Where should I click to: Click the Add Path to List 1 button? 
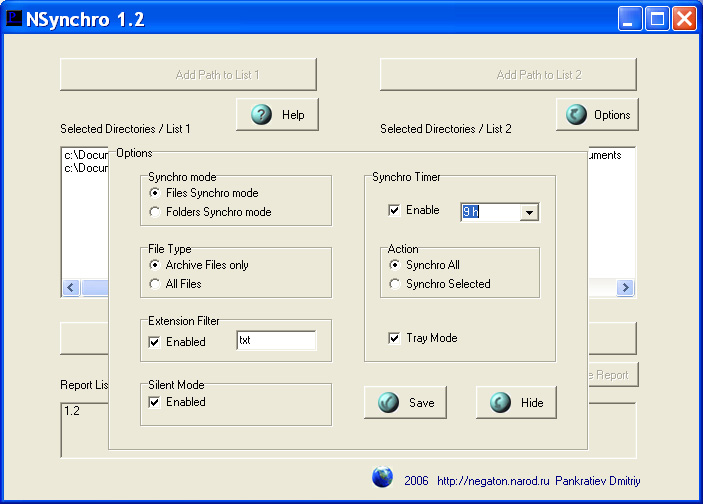[188, 74]
